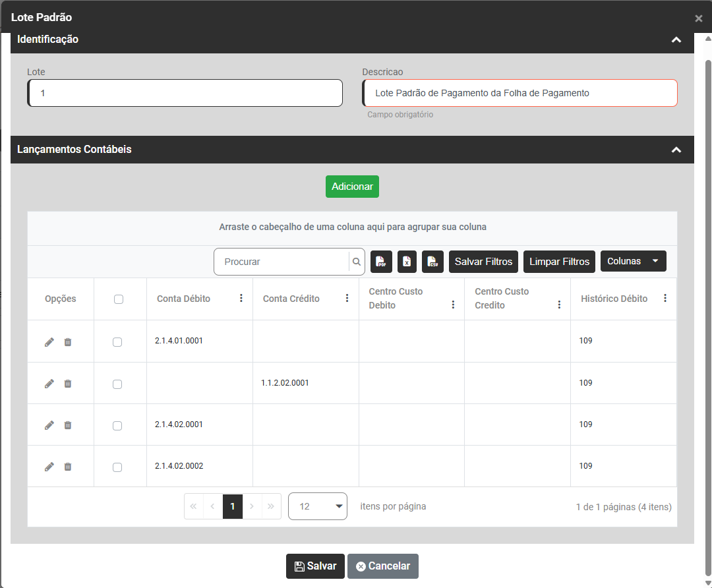
Task: Click the Adicionar button
Action: point(352,187)
